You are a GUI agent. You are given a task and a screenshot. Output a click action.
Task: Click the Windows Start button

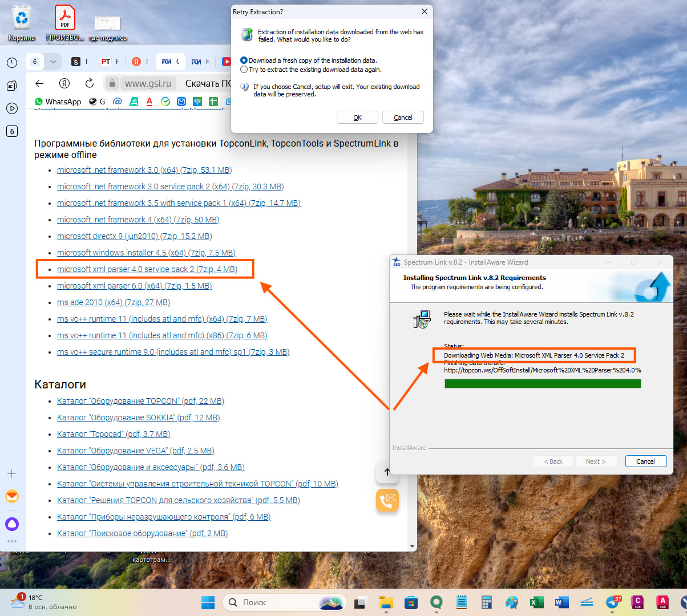pos(208,602)
